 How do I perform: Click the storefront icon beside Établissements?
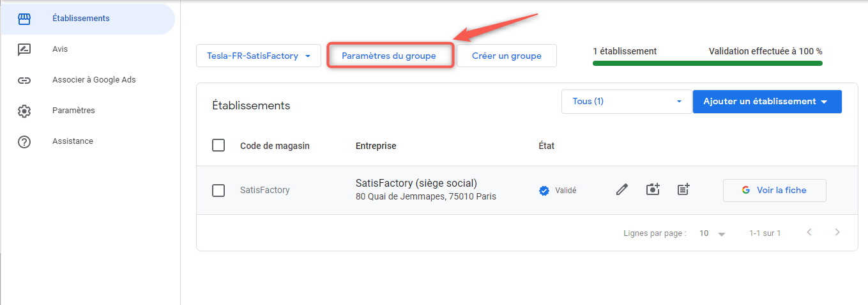coord(24,19)
